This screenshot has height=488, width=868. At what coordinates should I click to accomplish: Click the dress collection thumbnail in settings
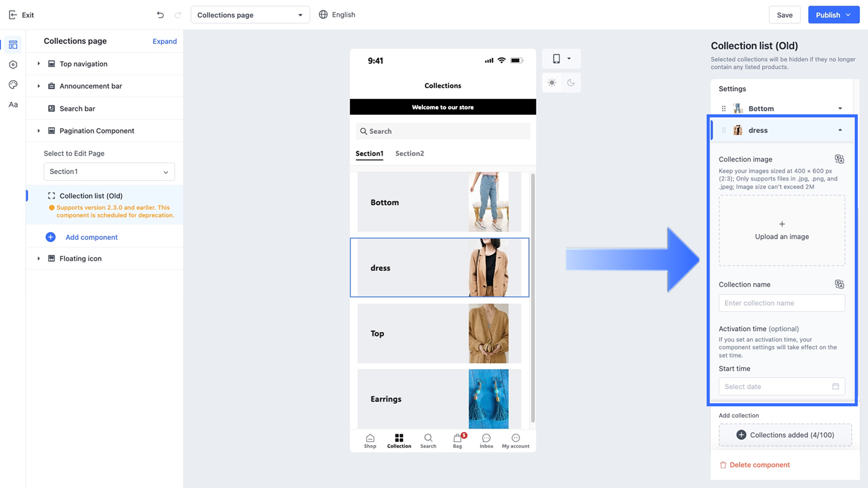[x=738, y=130]
